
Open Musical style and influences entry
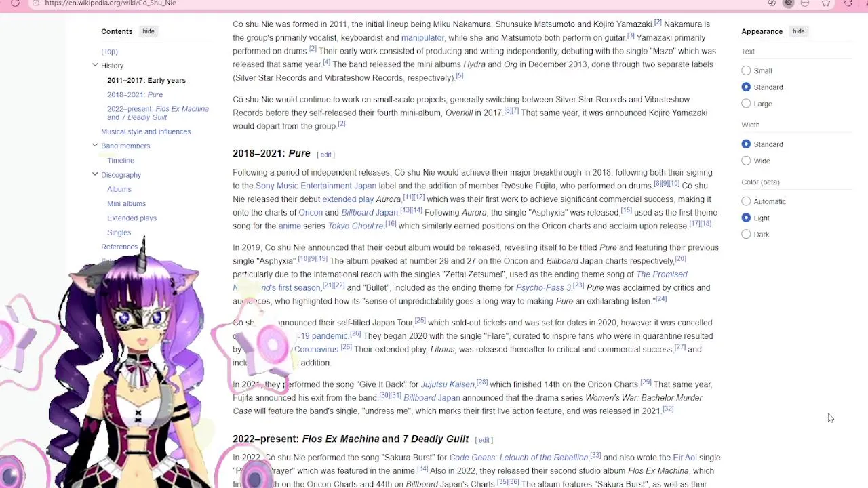146,131
